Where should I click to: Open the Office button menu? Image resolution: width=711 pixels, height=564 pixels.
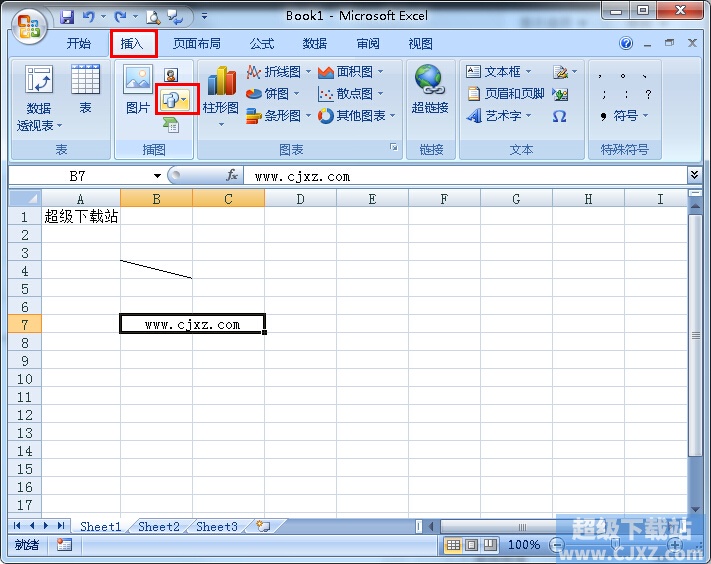coord(29,26)
